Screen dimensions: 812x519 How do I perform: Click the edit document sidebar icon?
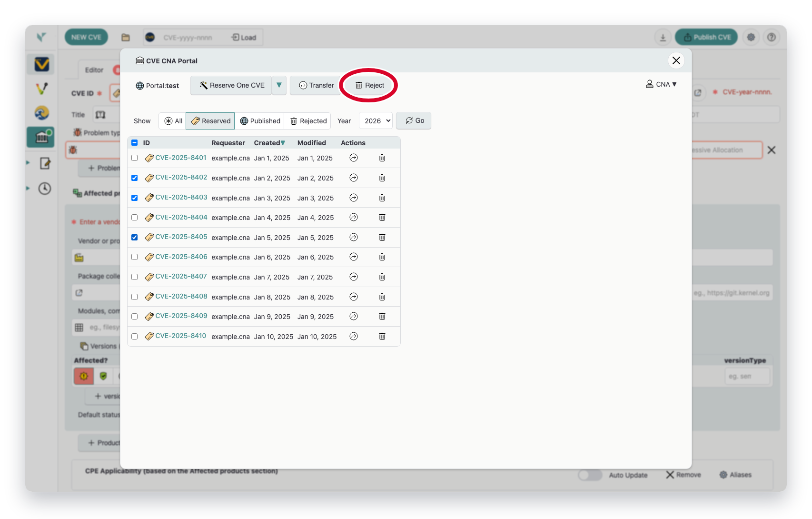point(45,163)
